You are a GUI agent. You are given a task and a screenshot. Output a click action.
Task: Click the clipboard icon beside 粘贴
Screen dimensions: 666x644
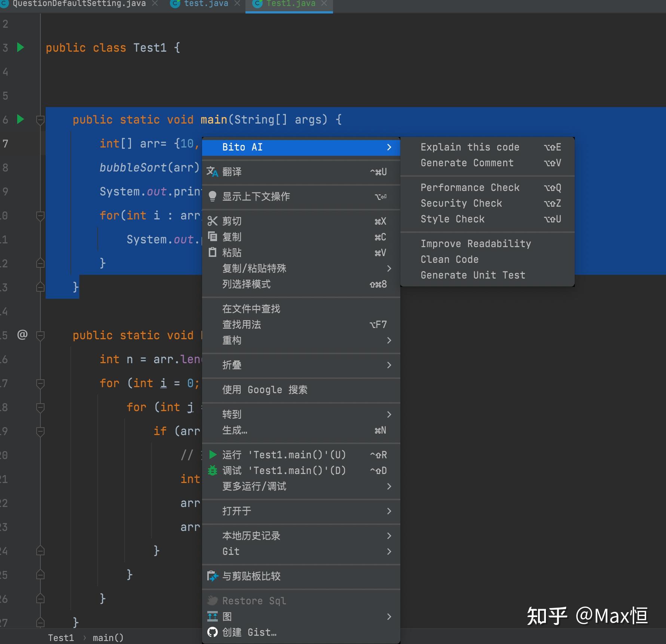[212, 252]
